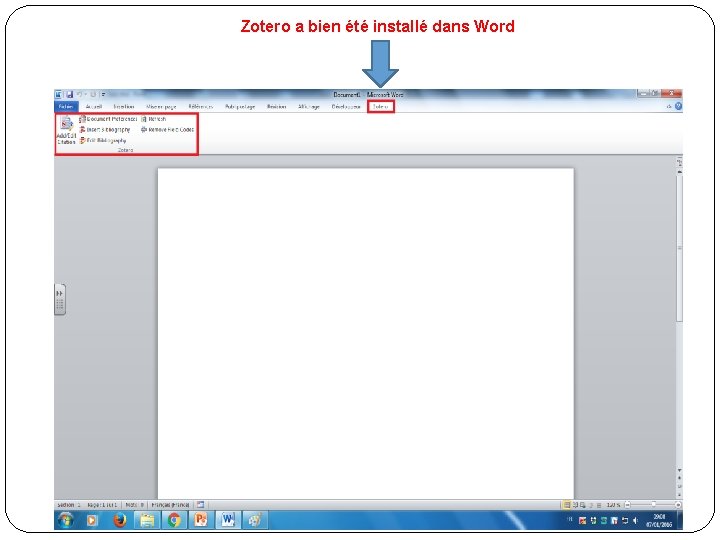720x540 pixels.
Task: Select the Zotero ribbon tab
Action: [x=381, y=107]
